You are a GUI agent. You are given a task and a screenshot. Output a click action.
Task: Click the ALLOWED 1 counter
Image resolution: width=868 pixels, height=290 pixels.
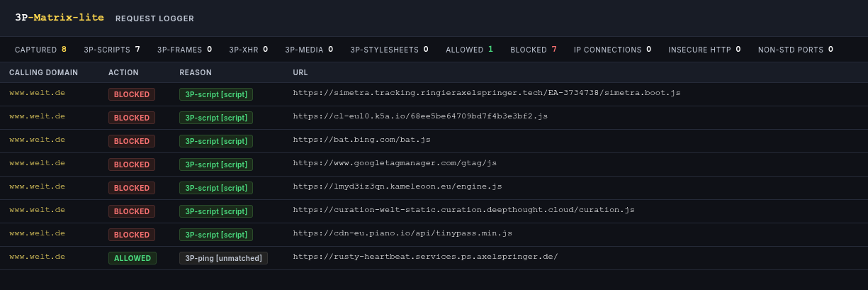tap(469, 50)
